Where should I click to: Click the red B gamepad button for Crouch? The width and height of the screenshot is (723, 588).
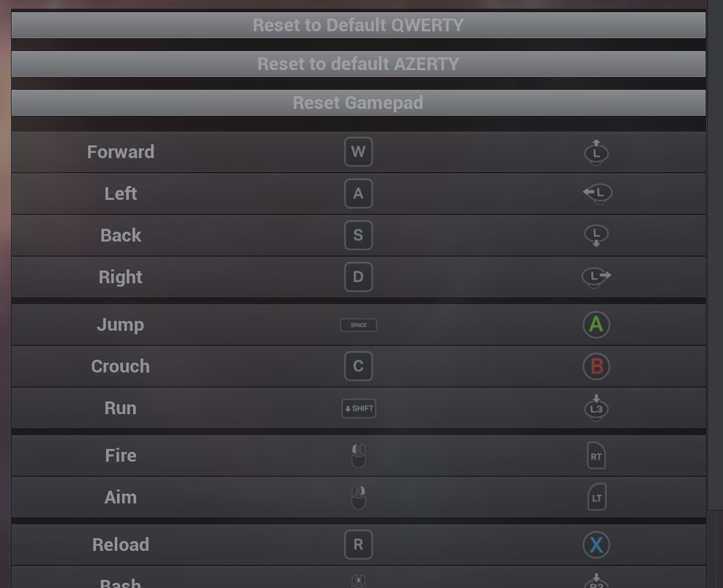596,367
